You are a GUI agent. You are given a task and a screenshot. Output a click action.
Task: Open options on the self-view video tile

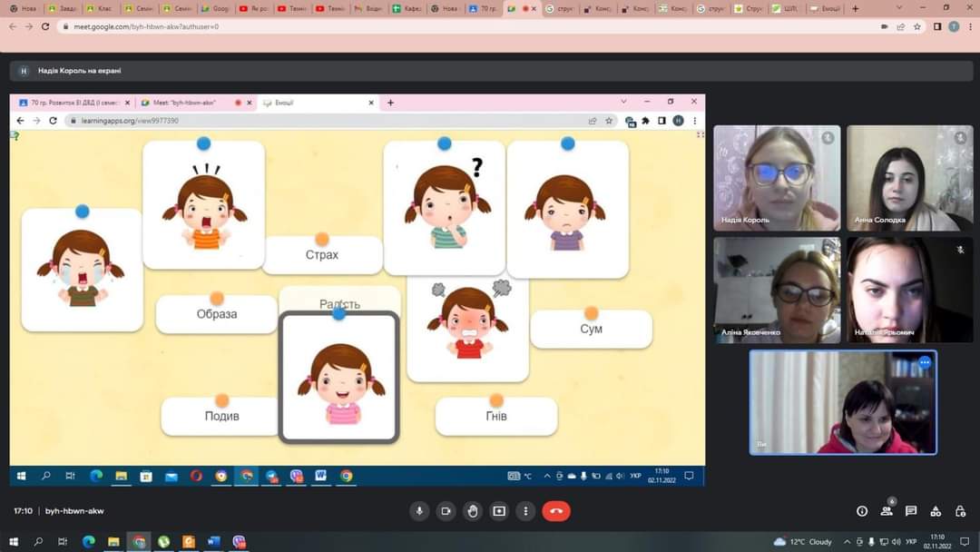tap(925, 362)
